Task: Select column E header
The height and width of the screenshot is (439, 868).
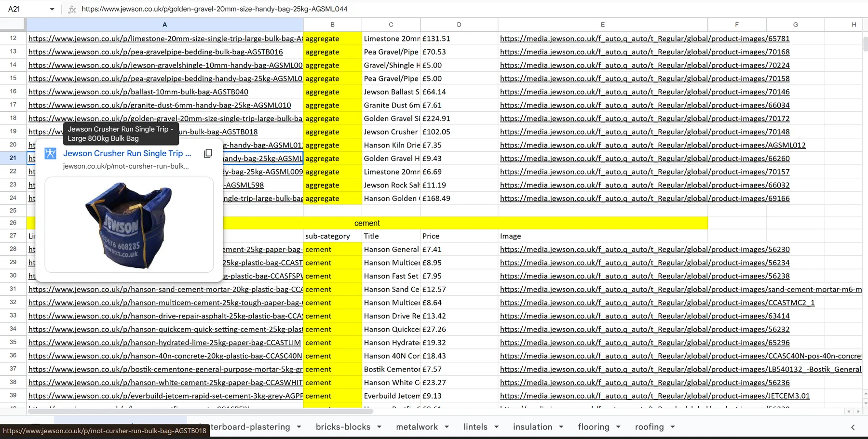Action: (x=603, y=25)
